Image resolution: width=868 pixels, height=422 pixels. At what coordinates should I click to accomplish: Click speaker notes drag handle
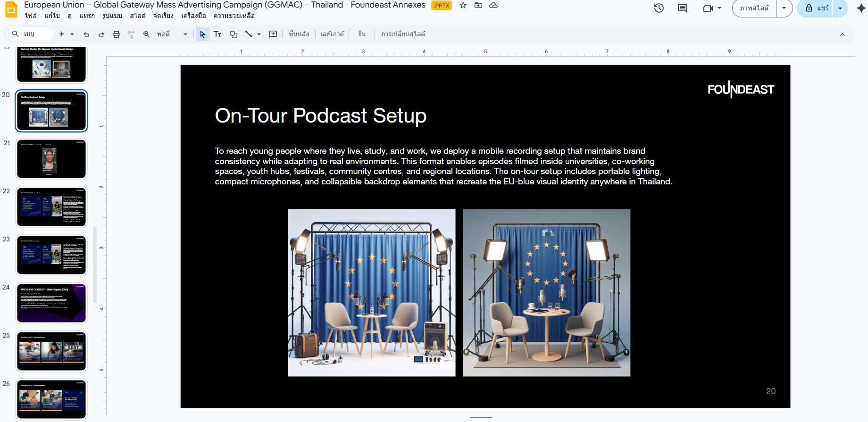(481, 418)
